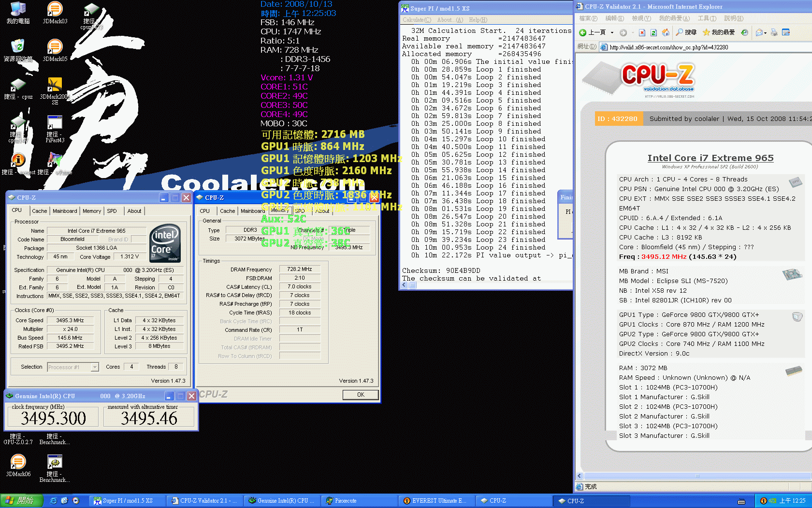This screenshot has height=508, width=812.
Task: Open the About...(A) menu in Super PI
Action: click(x=450, y=20)
